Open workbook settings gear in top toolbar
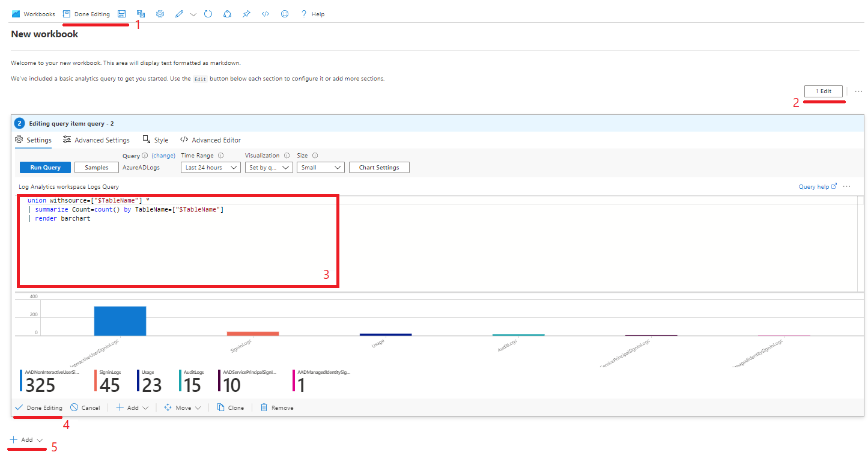Image resolution: width=868 pixels, height=455 pixels. point(160,14)
